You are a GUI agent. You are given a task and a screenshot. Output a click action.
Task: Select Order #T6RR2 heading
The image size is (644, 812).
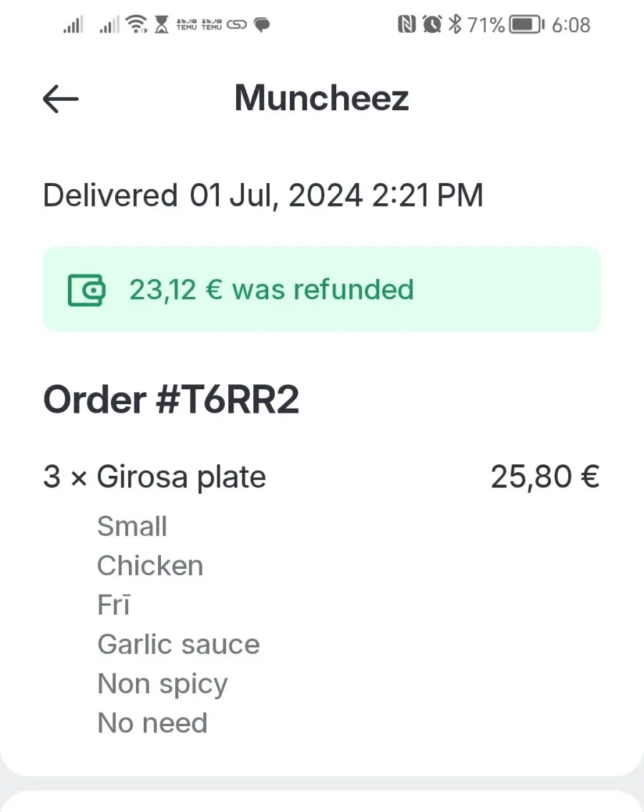tap(171, 400)
